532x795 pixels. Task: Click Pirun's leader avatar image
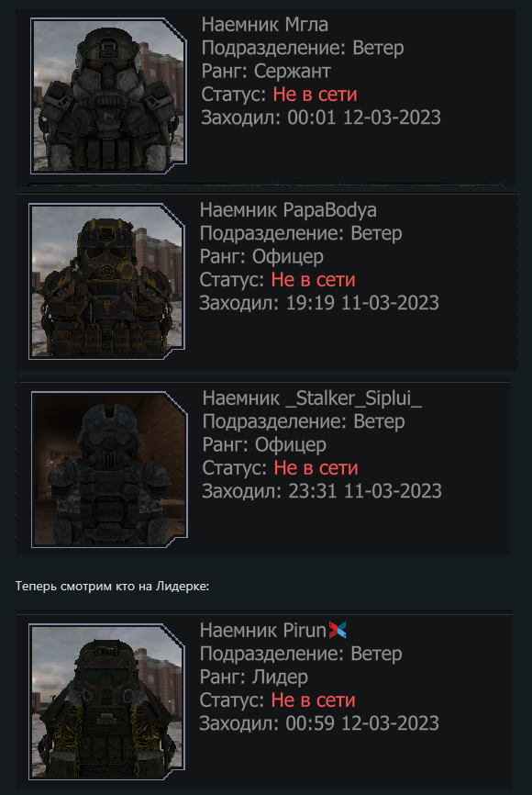tap(106, 701)
